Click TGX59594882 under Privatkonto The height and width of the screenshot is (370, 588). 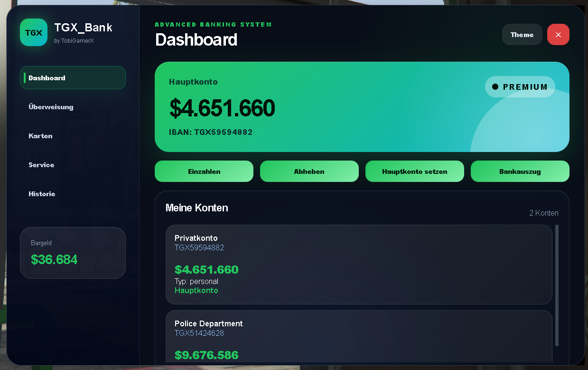pos(199,247)
